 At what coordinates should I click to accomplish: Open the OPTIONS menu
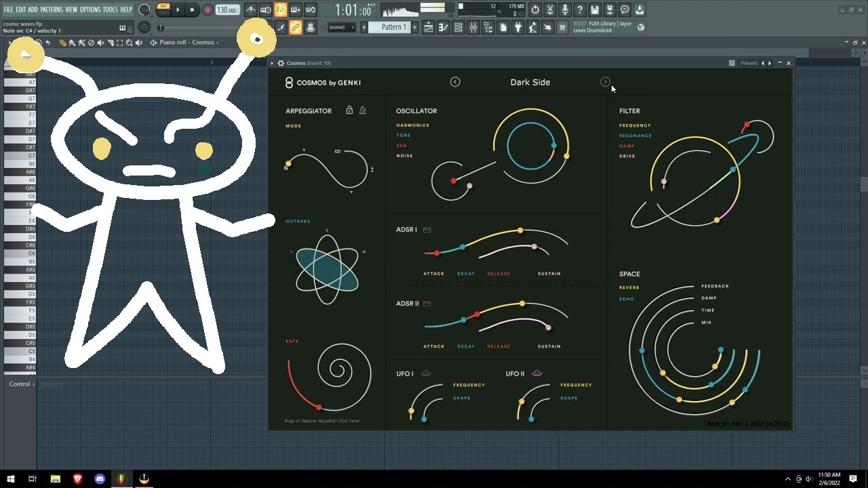click(x=90, y=9)
